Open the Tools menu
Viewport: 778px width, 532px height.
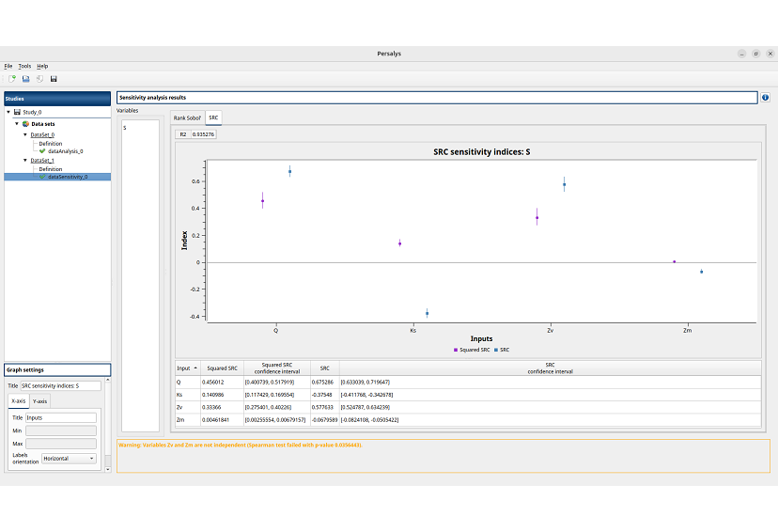(24, 66)
